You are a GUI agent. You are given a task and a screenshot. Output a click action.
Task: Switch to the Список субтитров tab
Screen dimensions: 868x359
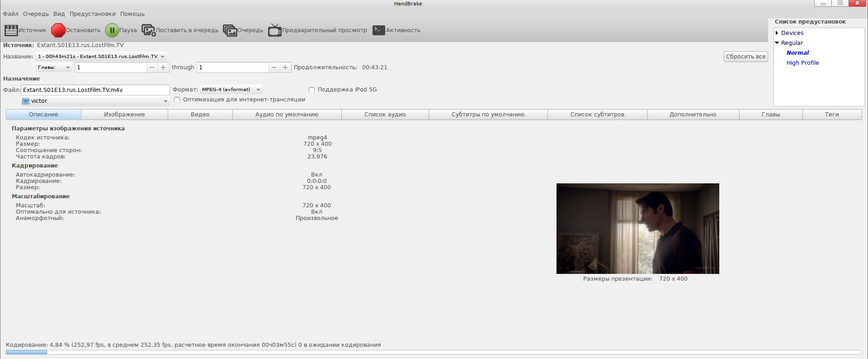point(598,115)
